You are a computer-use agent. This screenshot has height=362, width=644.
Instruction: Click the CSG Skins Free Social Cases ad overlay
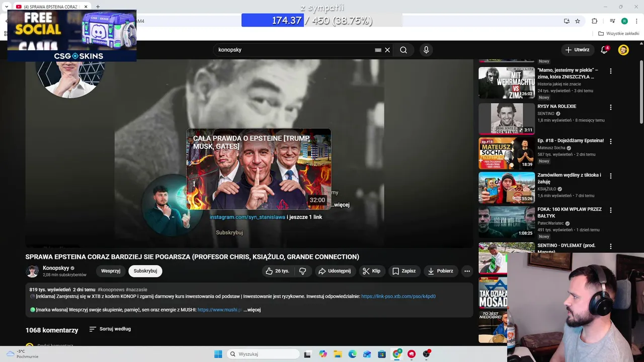(x=72, y=35)
